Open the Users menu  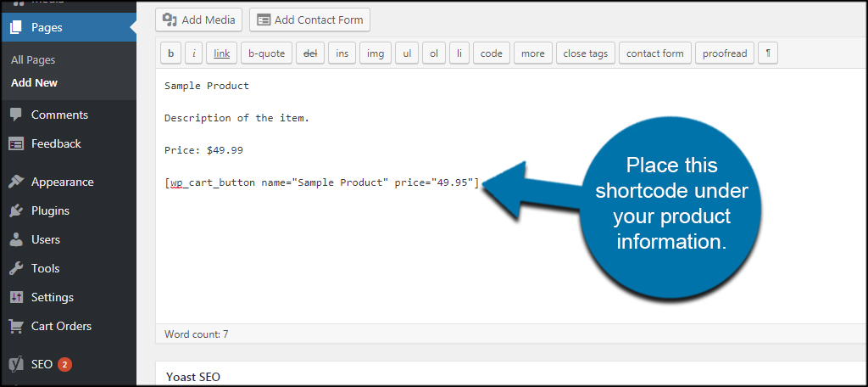pos(46,239)
